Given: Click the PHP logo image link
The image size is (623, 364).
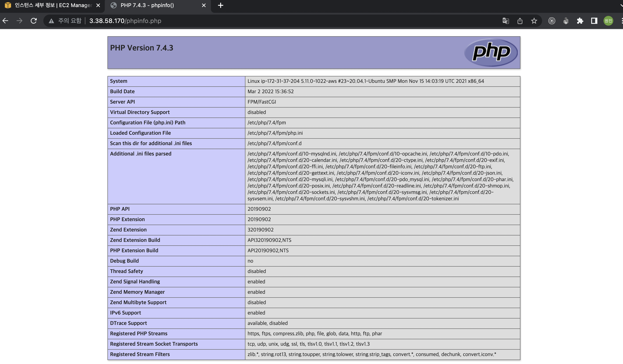Looking at the screenshot, I should 491,52.
